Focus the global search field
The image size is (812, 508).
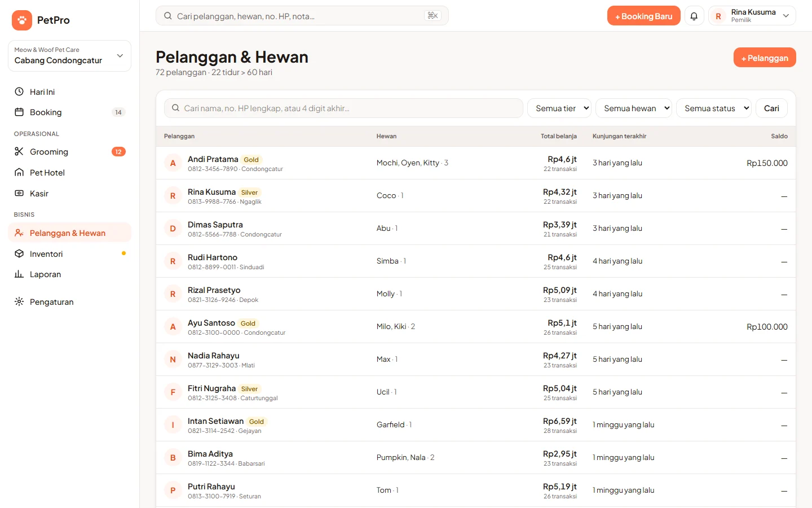point(302,16)
